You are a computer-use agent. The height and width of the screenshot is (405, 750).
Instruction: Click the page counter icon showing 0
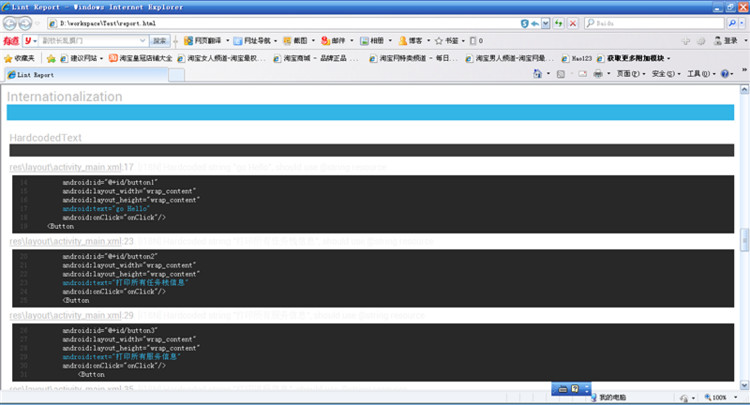[476, 41]
